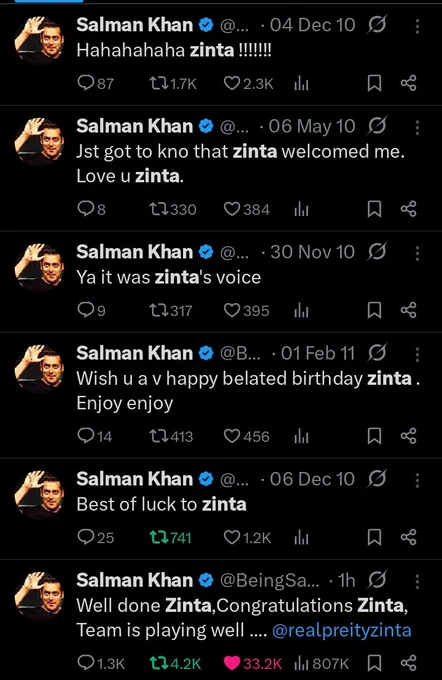Bookmark the 06 May 10 tweet
The width and height of the screenshot is (442, 680).
(374, 209)
